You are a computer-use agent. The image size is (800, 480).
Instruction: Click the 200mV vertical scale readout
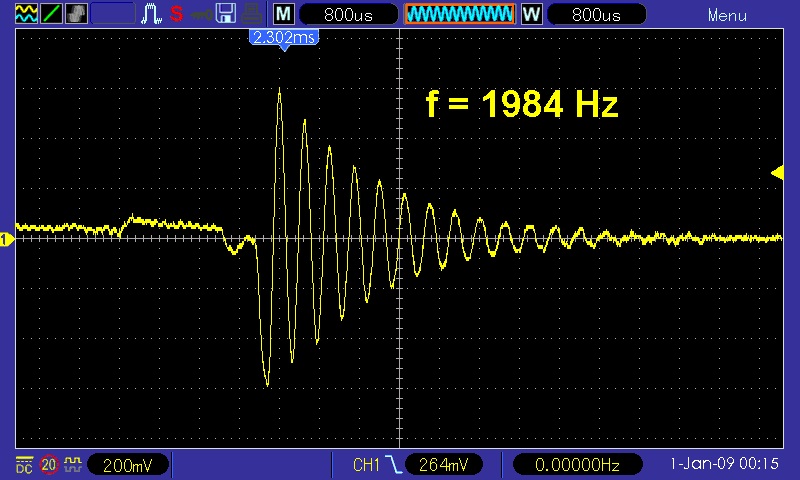(128, 464)
